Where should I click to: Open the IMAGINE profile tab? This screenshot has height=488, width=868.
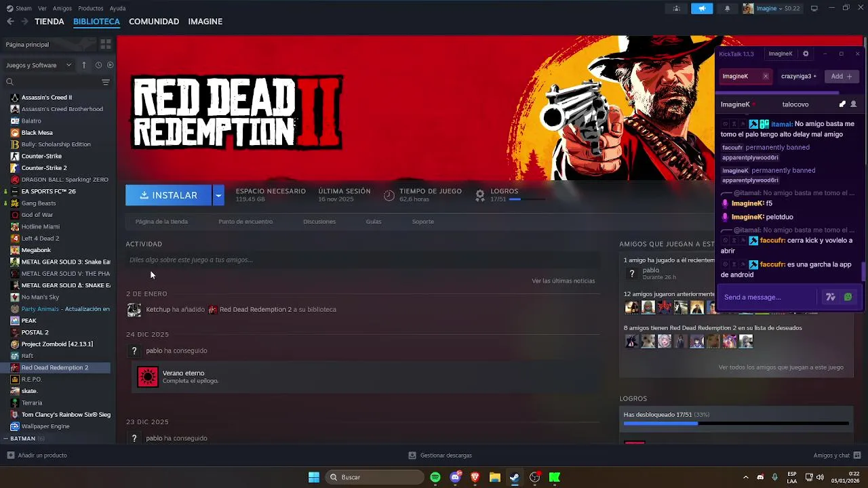coord(205,22)
